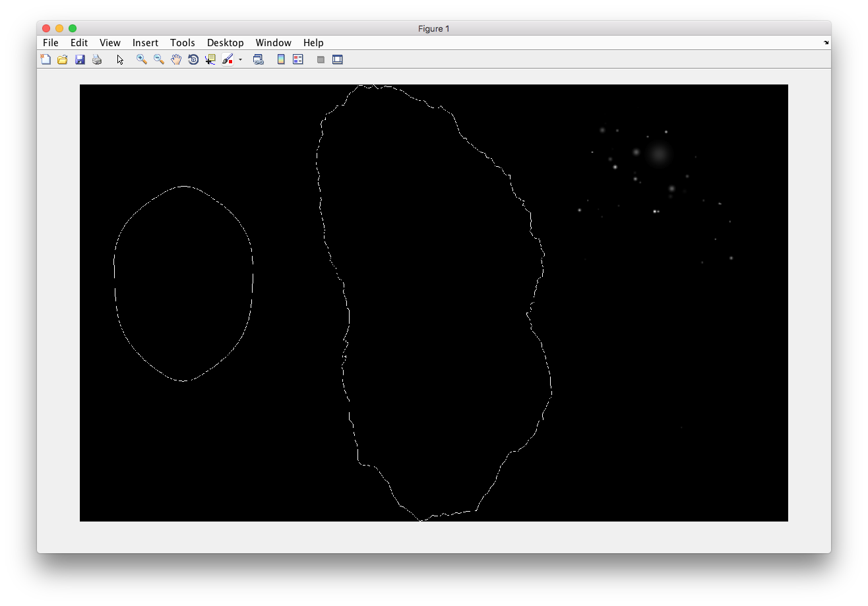Click the Show Plot Tools icon

[338, 59]
